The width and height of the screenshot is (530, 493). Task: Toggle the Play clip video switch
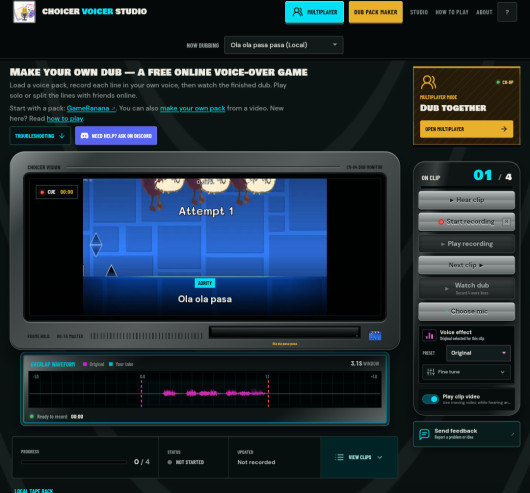coord(430,399)
